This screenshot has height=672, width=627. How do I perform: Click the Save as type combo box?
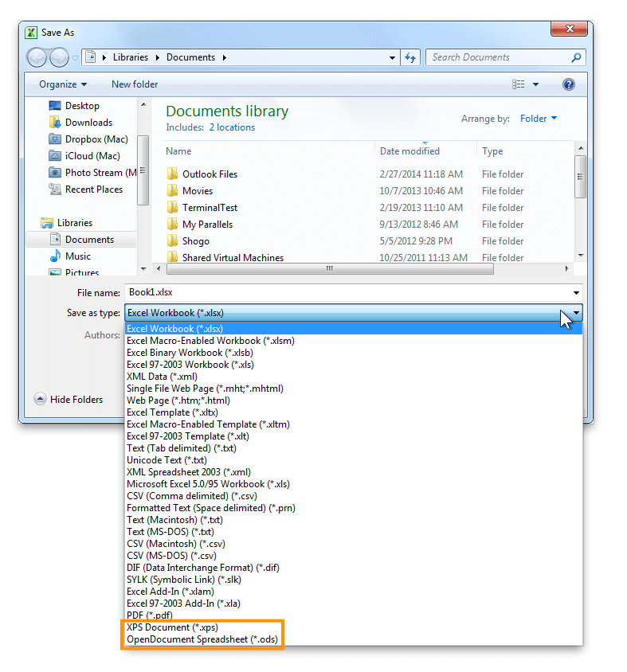(x=354, y=313)
